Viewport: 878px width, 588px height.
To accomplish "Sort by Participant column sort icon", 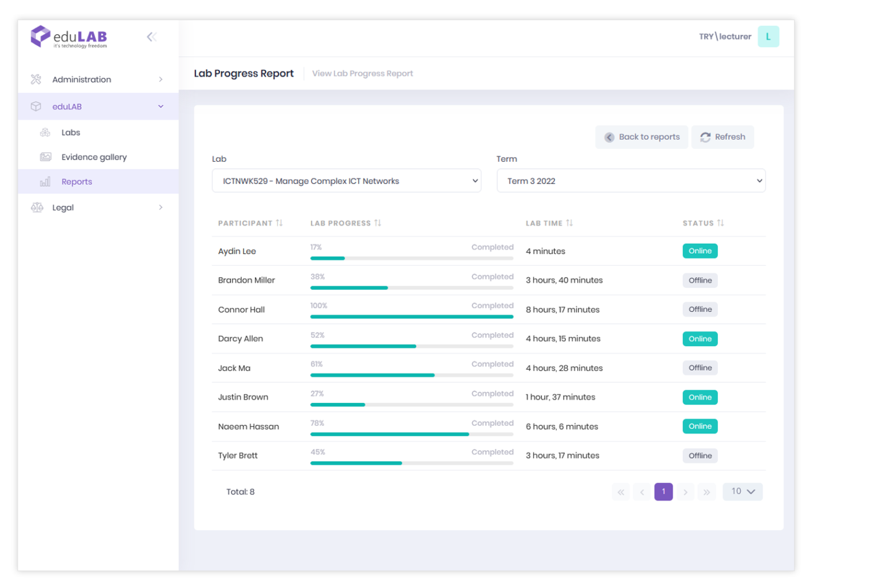I will [280, 223].
